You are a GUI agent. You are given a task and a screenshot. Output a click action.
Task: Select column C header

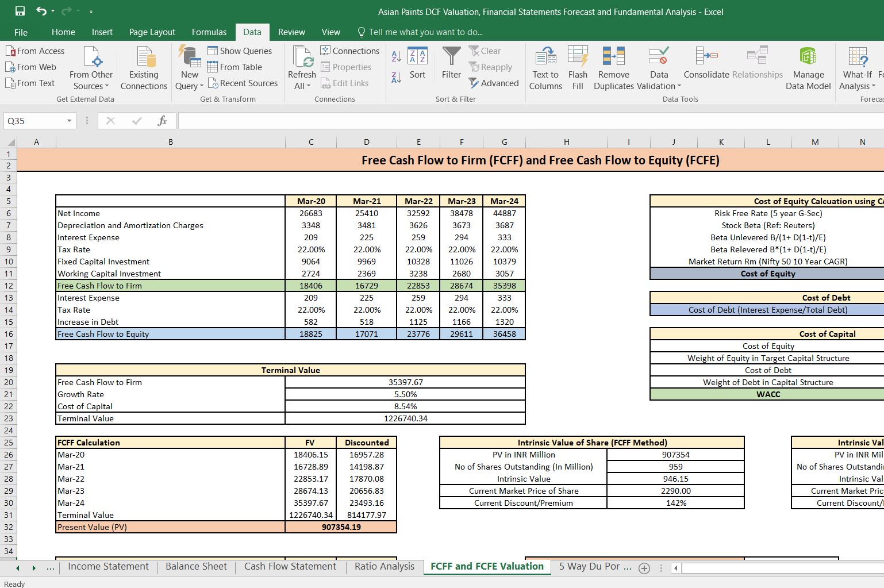point(311,142)
